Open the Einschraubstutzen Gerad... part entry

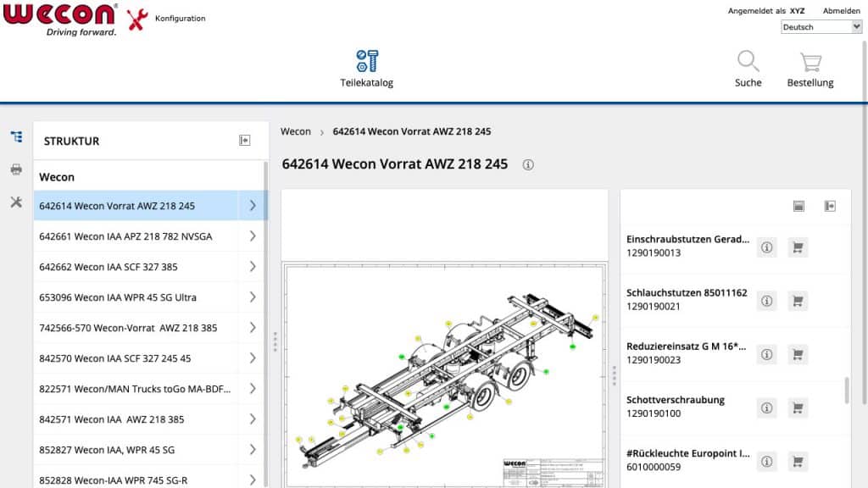pos(687,246)
